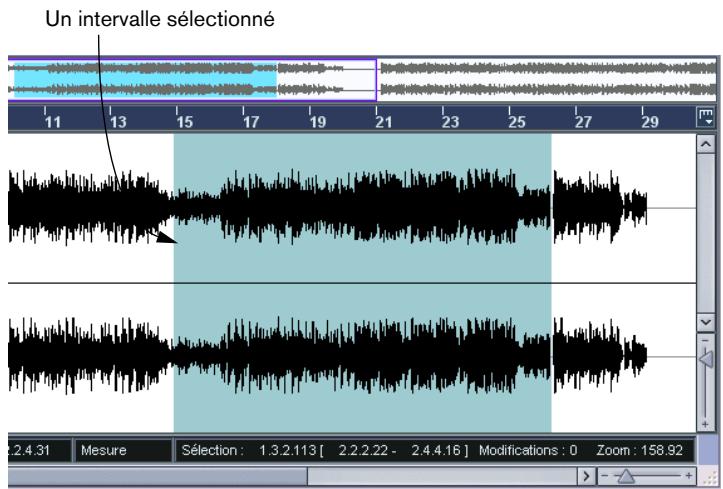Click ruler marker at measure 27
The image size is (723, 489).
[583, 122]
